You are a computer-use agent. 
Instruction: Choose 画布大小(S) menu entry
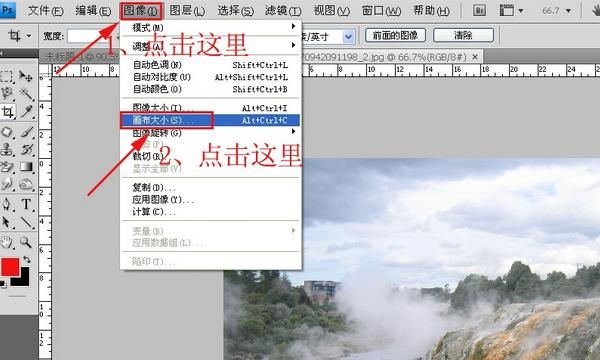point(210,120)
